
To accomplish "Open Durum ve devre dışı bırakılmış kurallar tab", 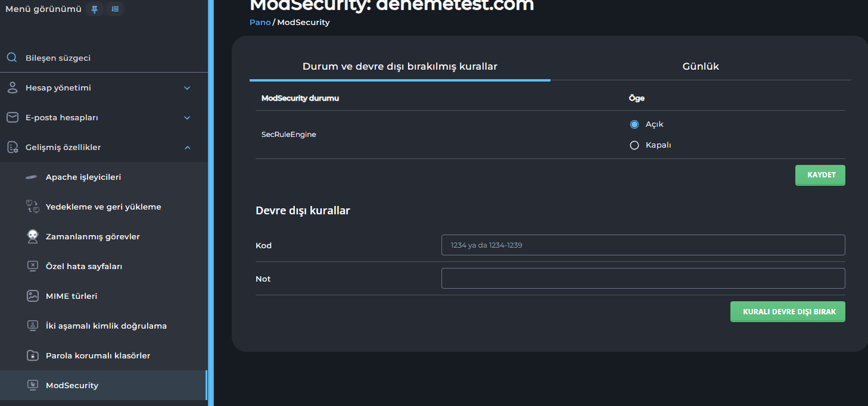I will coord(400,67).
